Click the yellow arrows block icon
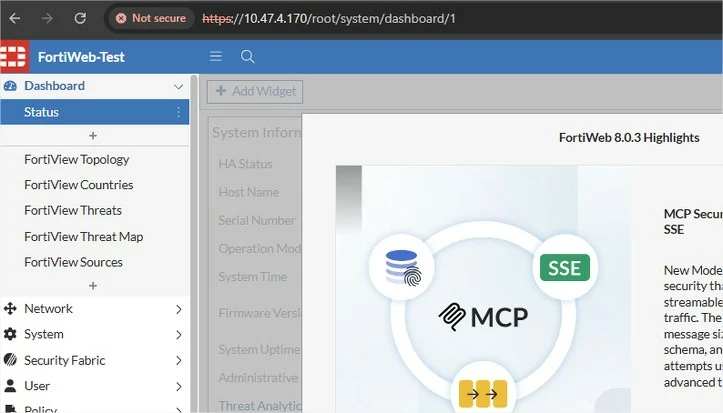The height and width of the screenshot is (413, 723). pos(483,394)
